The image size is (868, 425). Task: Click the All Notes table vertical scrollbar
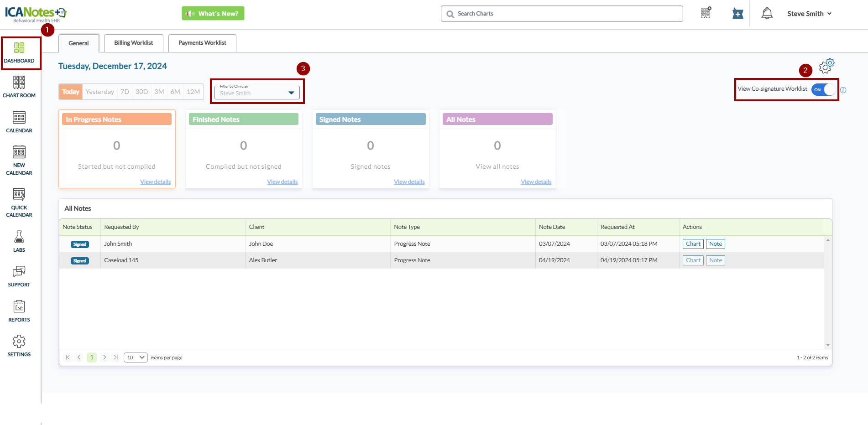tap(828, 292)
